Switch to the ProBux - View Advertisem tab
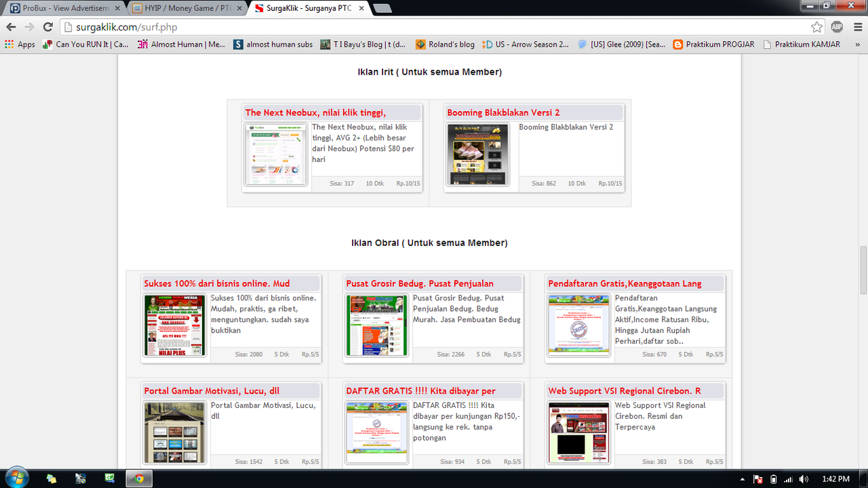Screen dimensions: 868x488 click(66, 9)
